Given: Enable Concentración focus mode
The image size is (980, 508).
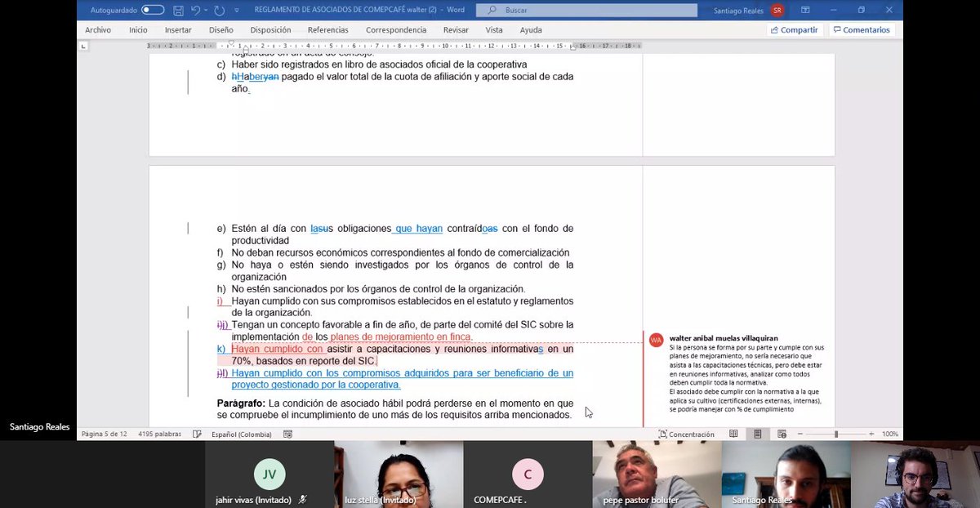Looking at the screenshot, I should click(x=686, y=434).
